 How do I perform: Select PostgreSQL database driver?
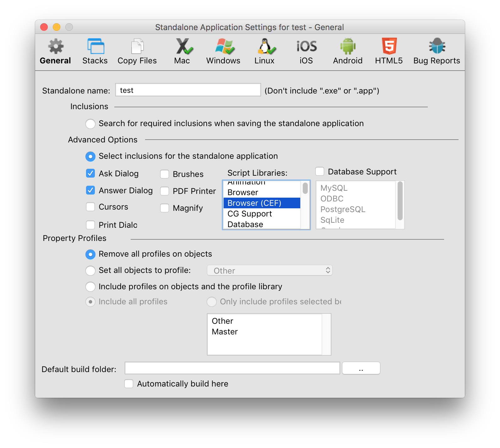356,209
